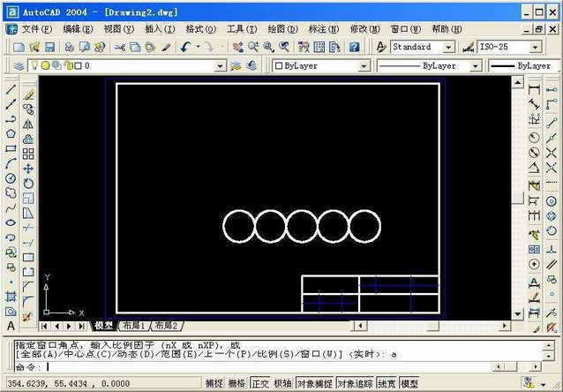Toggle 捕捉 (Snap) mode in status bar
The height and width of the screenshot is (392, 563).
[x=214, y=384]
